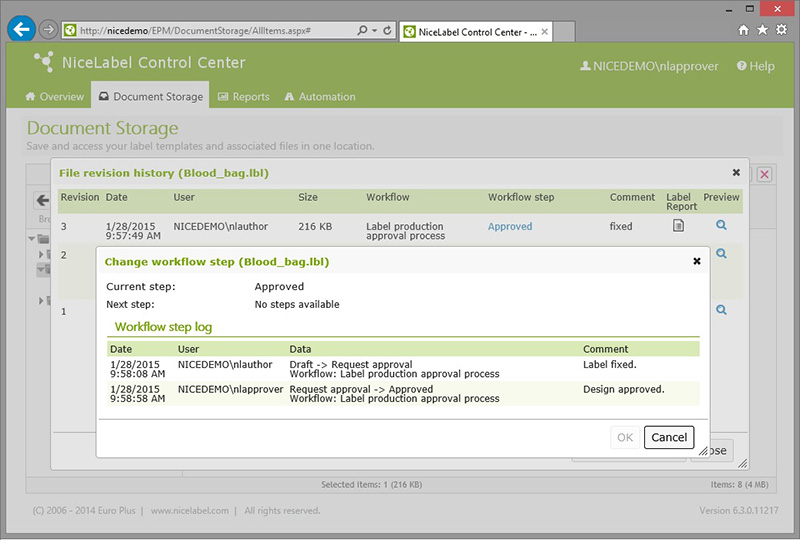Click the www.nicelabel.com footer link

[x=189, y=511]
